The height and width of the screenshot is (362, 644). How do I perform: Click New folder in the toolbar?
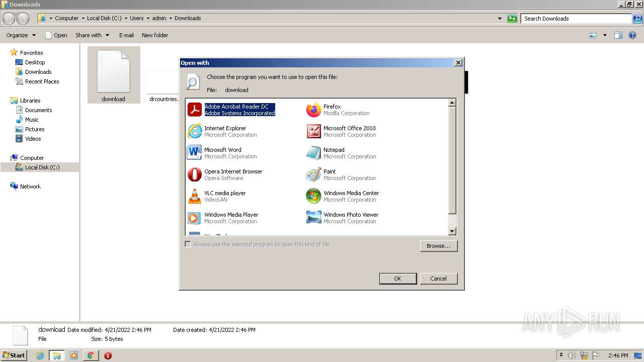[x=155, y=35]
